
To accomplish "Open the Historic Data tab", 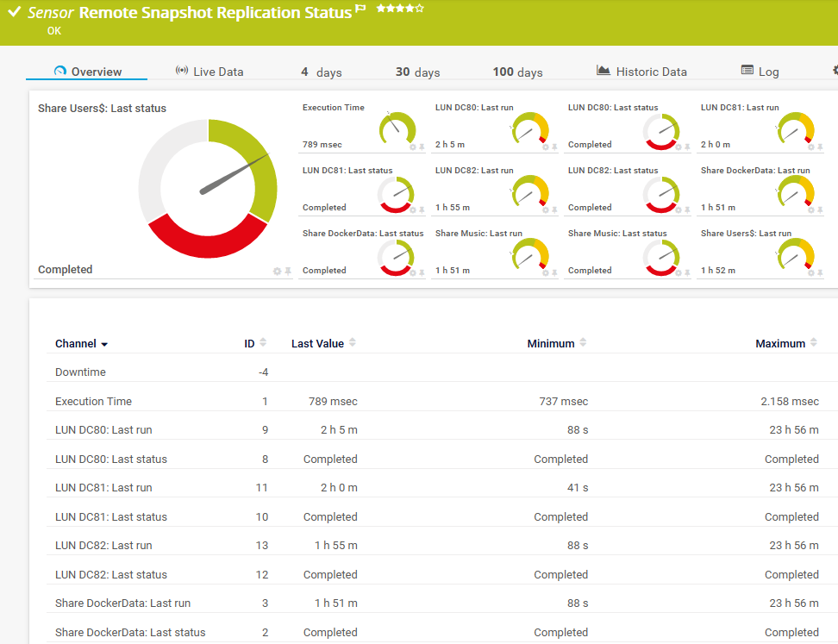I will (x=641, y=72).
